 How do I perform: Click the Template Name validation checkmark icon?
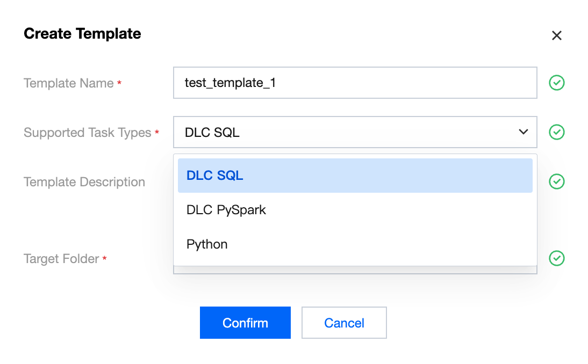click(556, 83)
